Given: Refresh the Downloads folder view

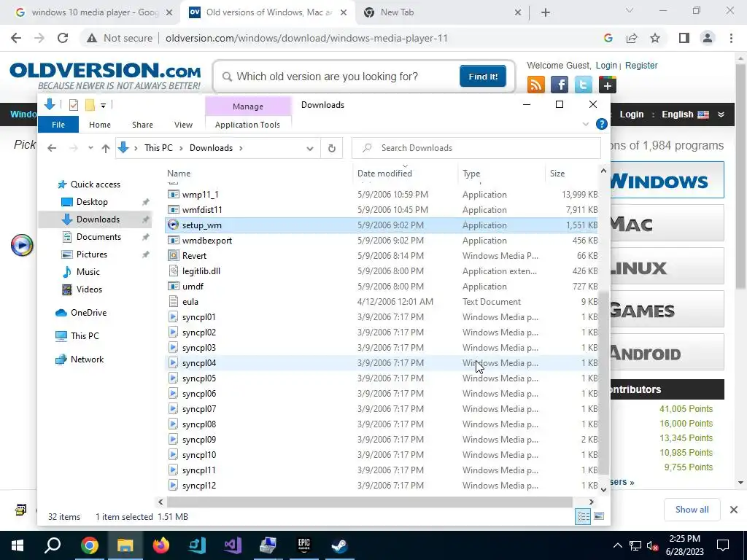Looking at the screenshot, I should (332, 148).
